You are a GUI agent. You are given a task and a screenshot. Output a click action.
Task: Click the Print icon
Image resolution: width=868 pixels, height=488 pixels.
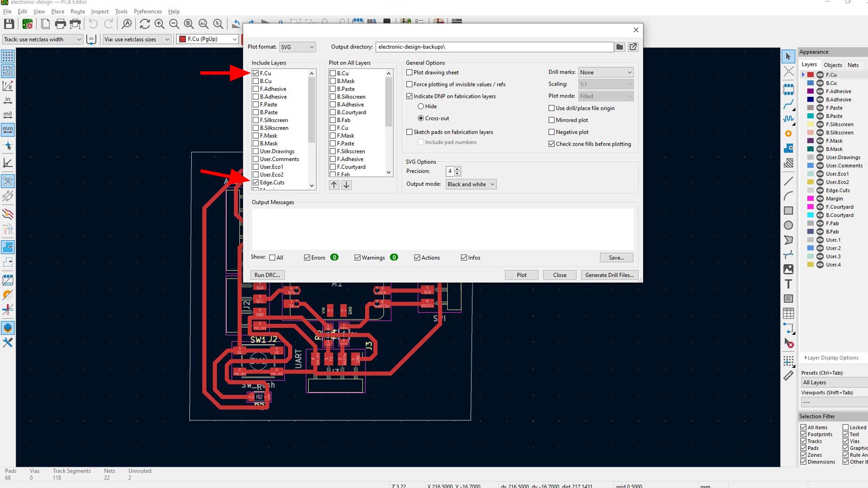60,24
